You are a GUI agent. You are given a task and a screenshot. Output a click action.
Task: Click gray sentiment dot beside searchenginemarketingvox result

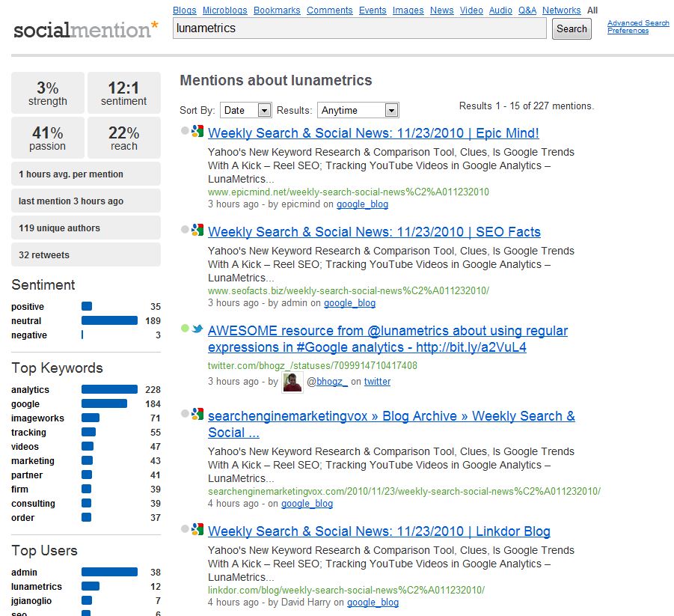pyautogui.click(x=185, y=414)
